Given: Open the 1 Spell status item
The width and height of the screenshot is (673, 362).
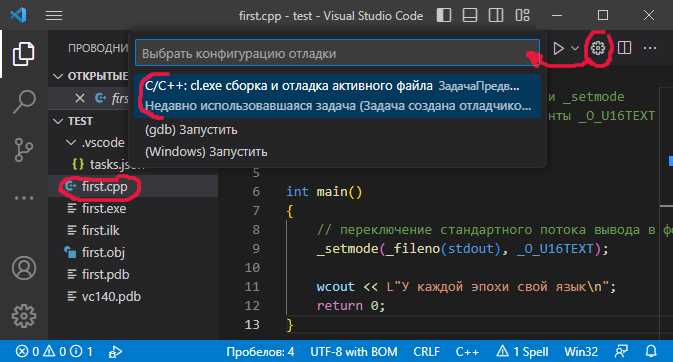Looking at the screenshot, I should tap(522, 352).
